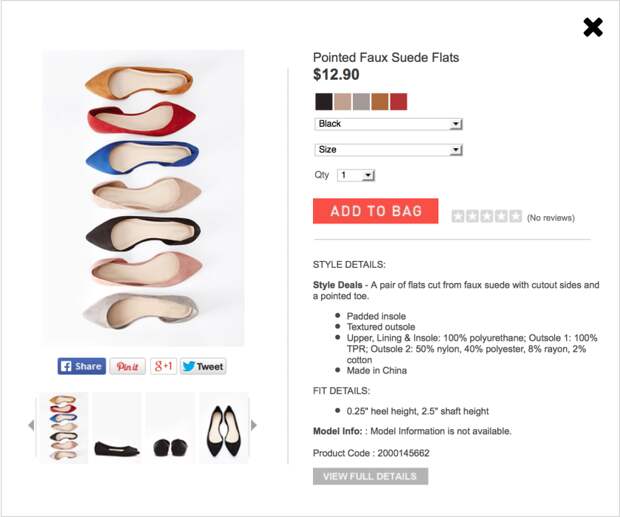Choose the beige color swatch
The height and width of the screenshot is (517, 620).
342,102
